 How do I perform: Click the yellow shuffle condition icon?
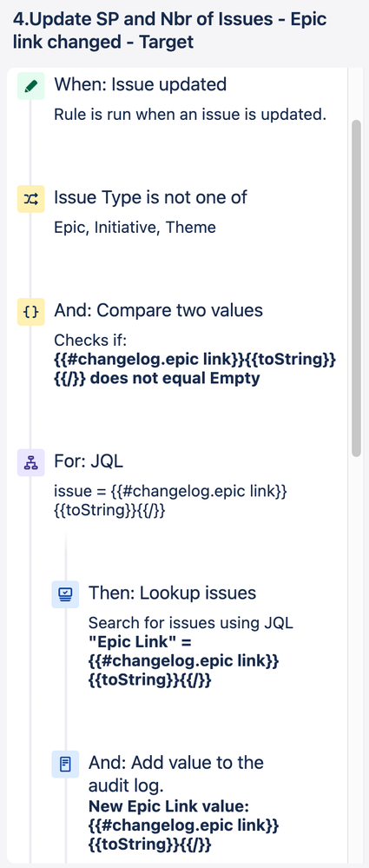tap(31, 199)
